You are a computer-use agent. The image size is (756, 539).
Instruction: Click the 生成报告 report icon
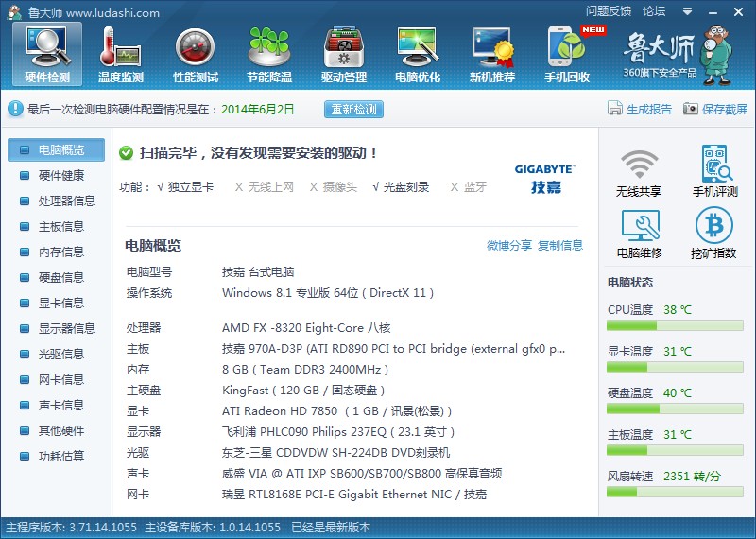pos(615,109)
